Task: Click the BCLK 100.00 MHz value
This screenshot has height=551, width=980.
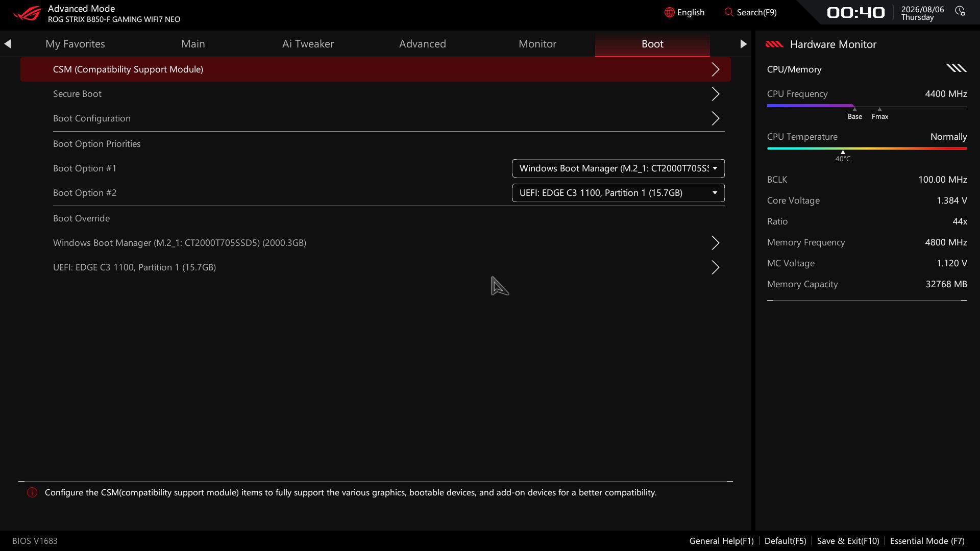Action: coord(942,180)
